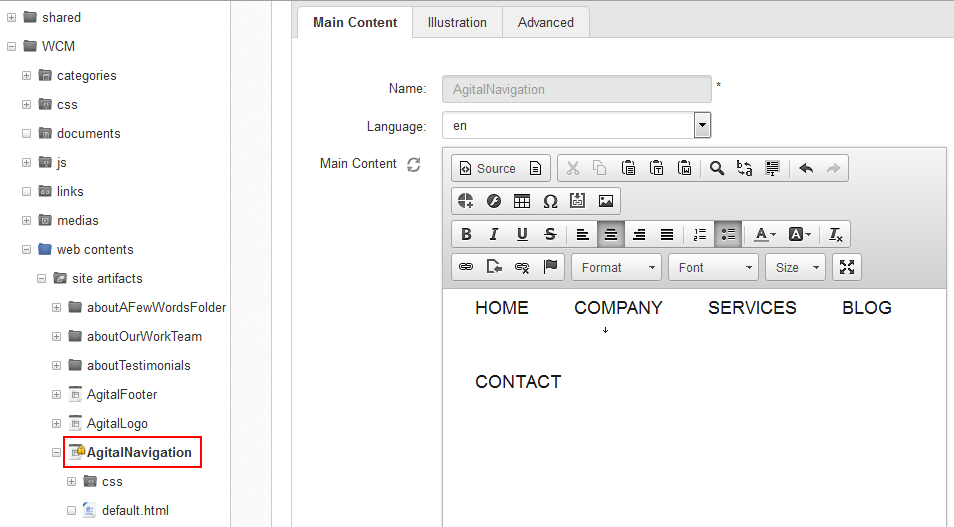Click the undo arrow icon
The height and width of the screenshot is (527, 954).
(806, 169)
